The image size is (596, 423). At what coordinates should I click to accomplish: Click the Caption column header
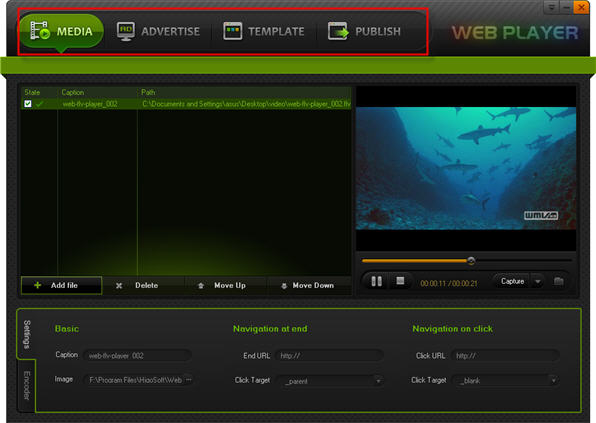tap(73, 92)
